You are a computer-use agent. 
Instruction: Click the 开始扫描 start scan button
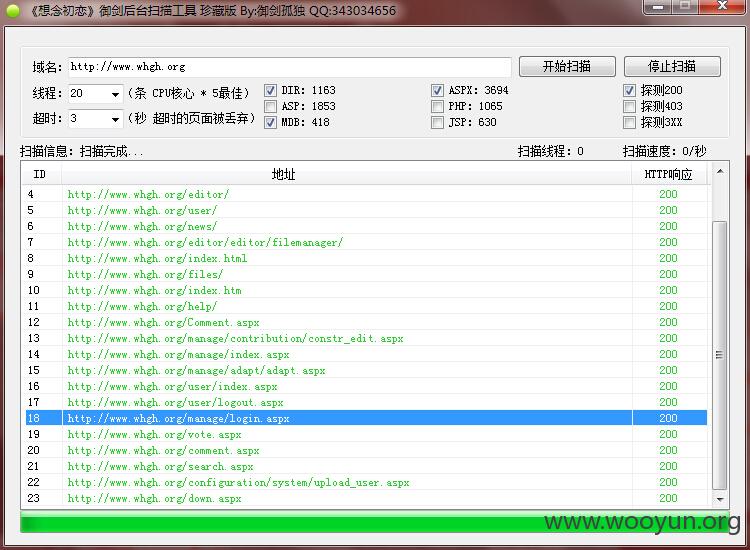click(567, 66)
